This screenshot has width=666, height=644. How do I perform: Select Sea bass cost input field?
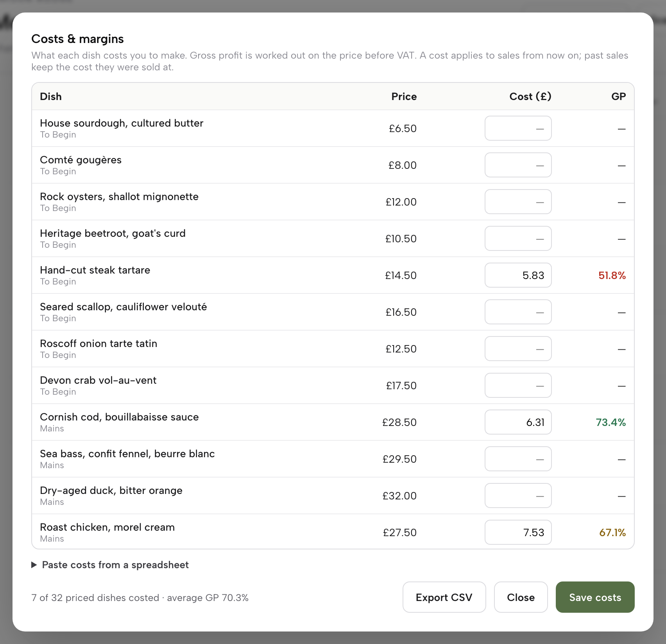pyautogui.click(x=518, y=459)
